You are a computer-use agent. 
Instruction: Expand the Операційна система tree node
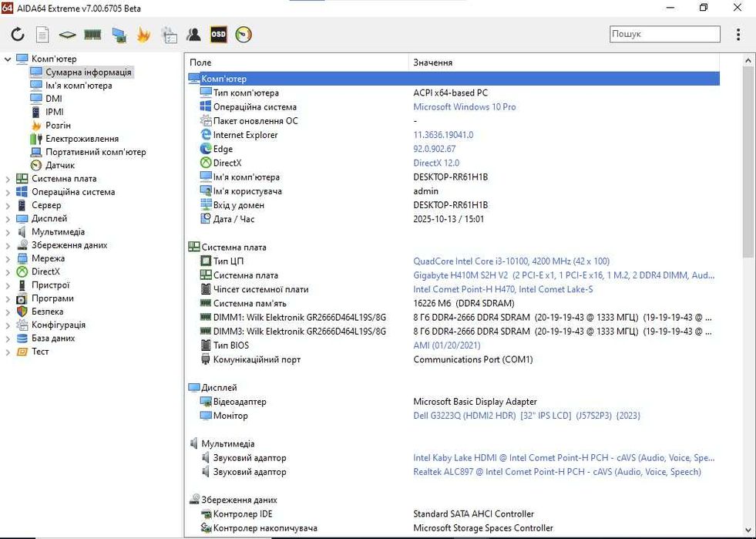click(8, 192)
